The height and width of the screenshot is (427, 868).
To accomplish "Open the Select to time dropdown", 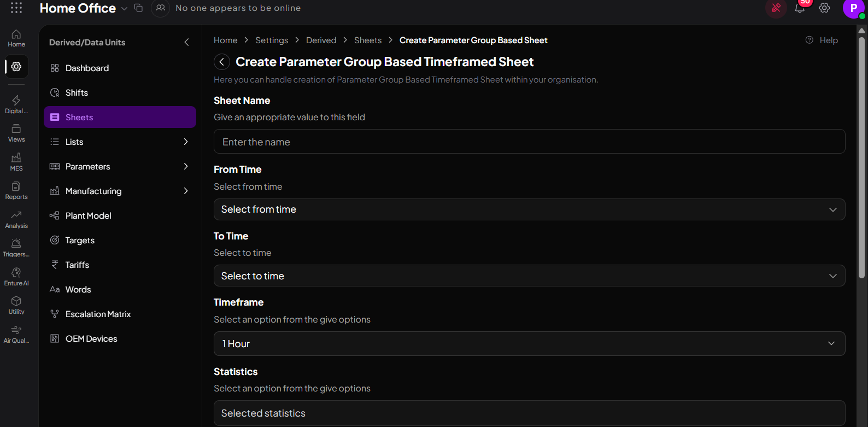I will [529, 276].
